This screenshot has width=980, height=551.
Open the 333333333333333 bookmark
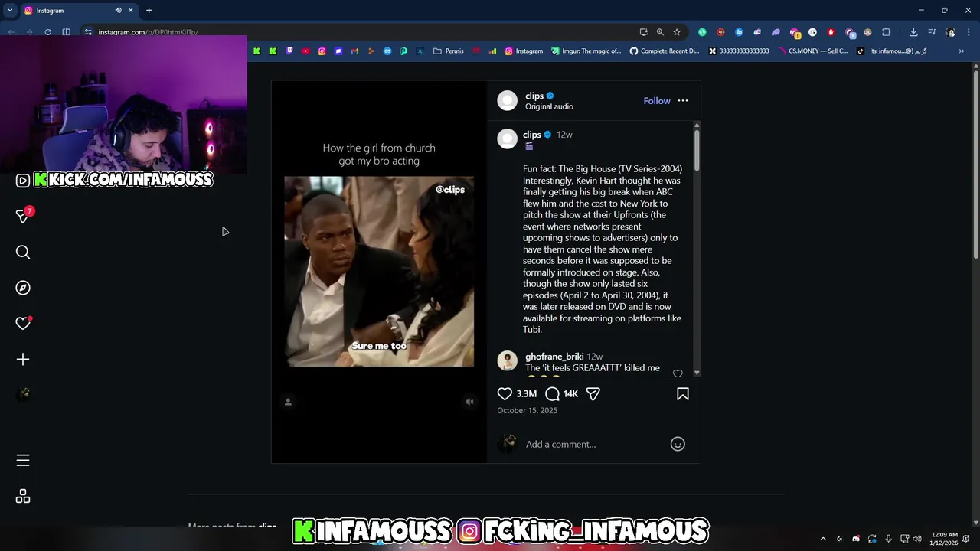(x=739, y=51)
